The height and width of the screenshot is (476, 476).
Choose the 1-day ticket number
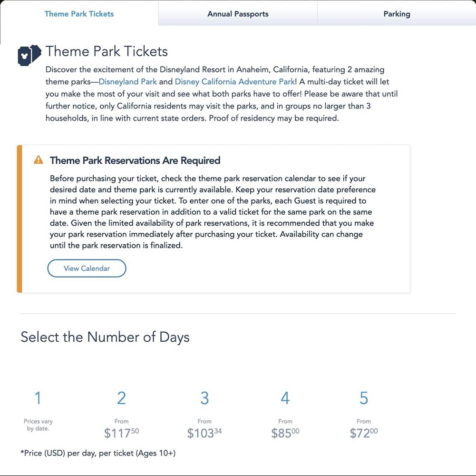(38, 398)
